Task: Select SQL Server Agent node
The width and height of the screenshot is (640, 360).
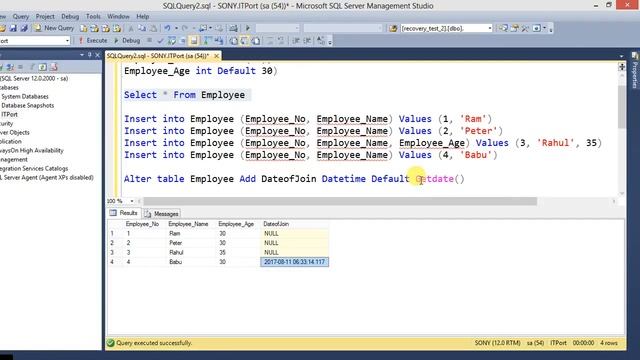Action: [x=47, y=178]
